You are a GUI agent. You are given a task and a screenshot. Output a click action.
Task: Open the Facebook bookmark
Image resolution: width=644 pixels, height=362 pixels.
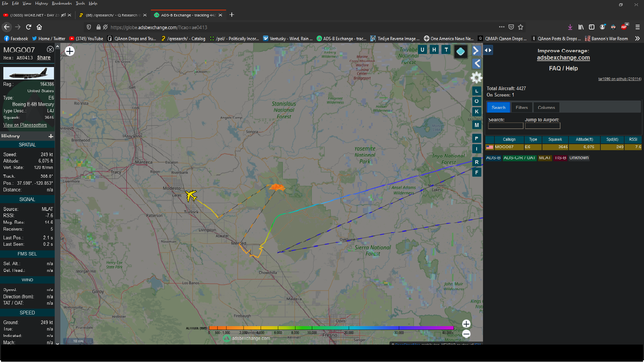coord(16,39)
